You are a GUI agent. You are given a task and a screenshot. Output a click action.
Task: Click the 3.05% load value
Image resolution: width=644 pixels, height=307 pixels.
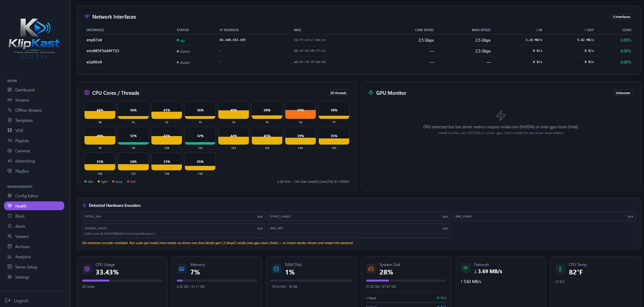[626, 40]
